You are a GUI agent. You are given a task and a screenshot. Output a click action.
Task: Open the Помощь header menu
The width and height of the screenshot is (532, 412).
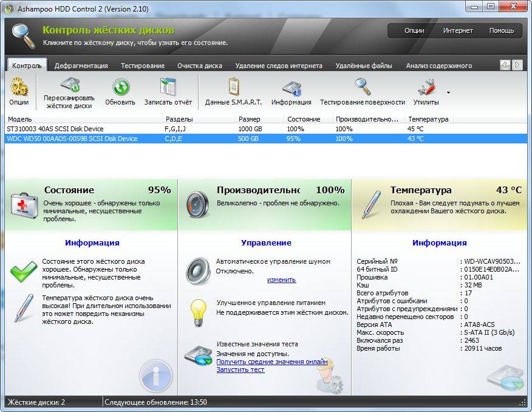click(502, 30)
